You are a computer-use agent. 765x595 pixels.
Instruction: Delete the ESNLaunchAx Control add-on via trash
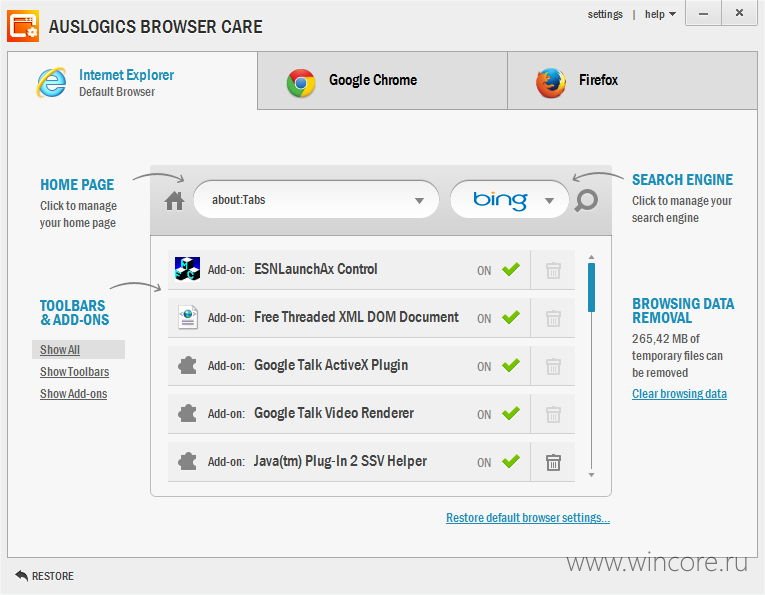[x=553, y=270]
